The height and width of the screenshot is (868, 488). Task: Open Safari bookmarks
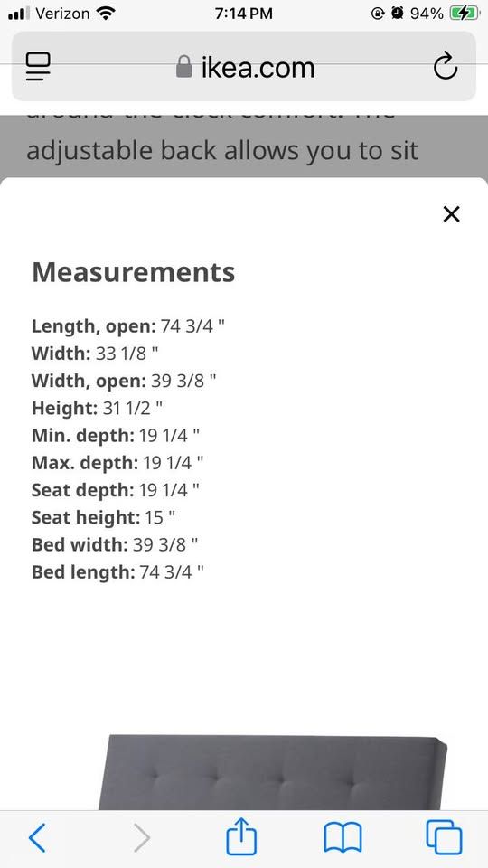point(343,837)
